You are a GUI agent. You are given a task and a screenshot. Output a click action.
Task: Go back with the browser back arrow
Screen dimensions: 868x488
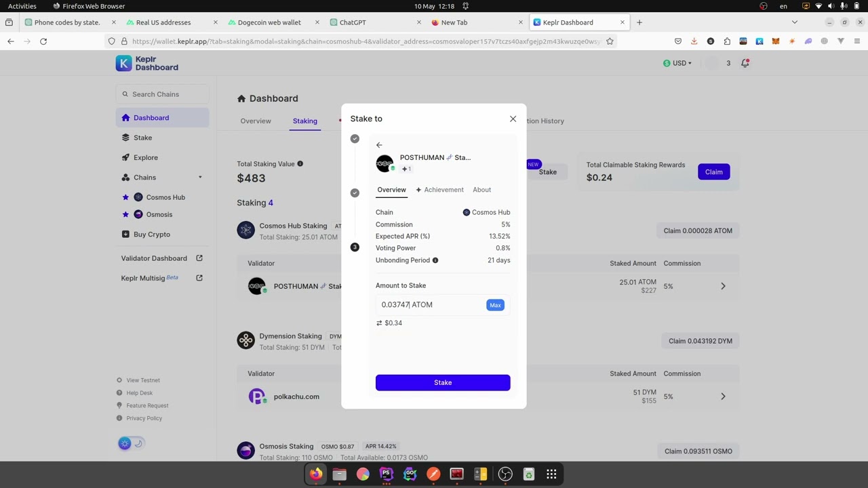click(11, 41)
